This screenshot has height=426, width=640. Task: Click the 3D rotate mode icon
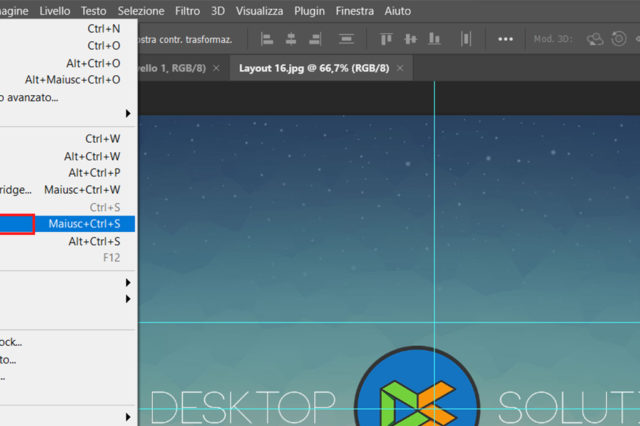tap(595, 39)
